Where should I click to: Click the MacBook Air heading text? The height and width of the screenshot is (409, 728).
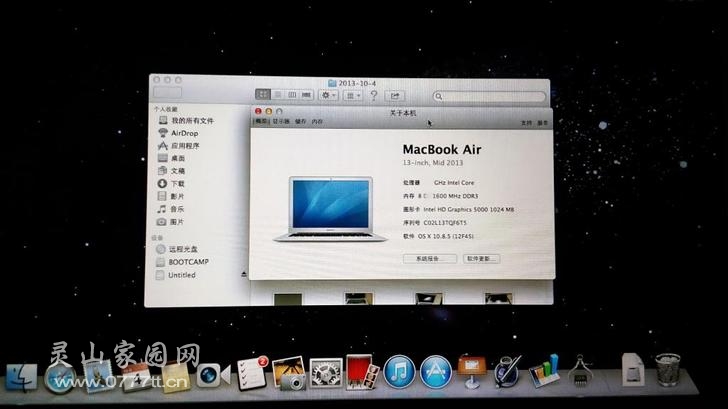coord(442,149)
